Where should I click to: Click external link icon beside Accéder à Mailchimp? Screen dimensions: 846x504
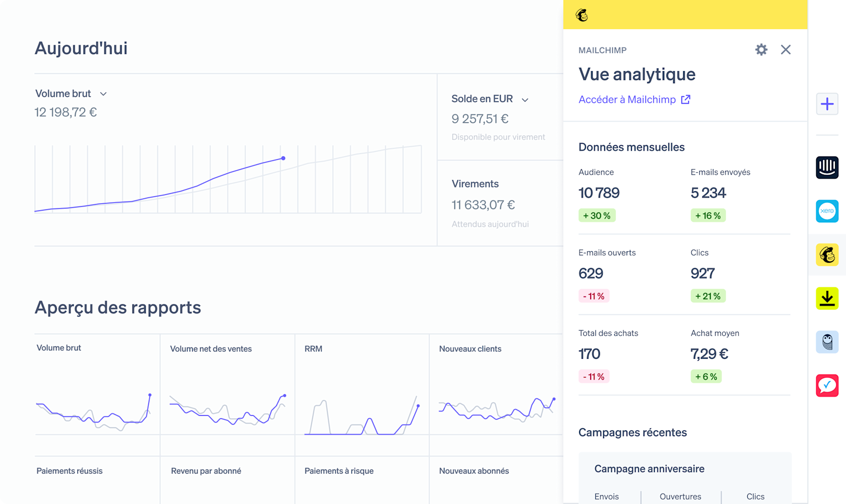click(686, 99)
